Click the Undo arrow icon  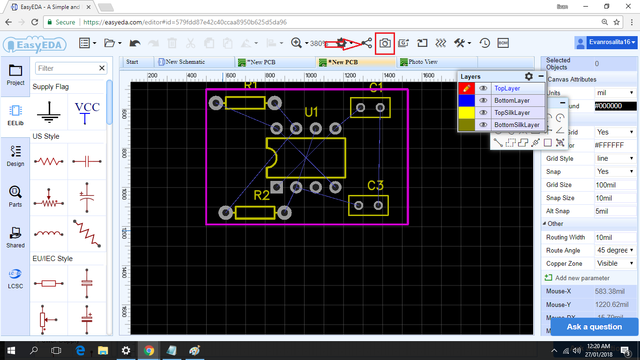(135, 43)
